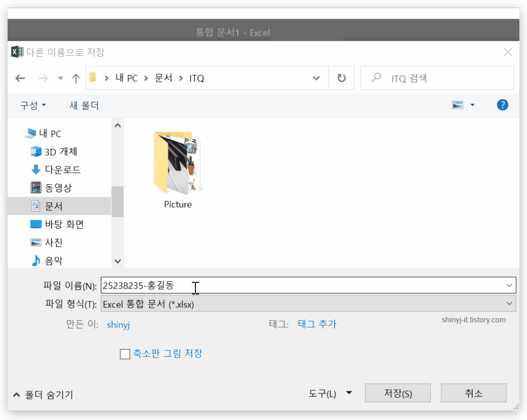Image resolution: width=527 pixels, height=420 pixels.
Task: Click the 동영상 film icon
Action: click(36, 188)
